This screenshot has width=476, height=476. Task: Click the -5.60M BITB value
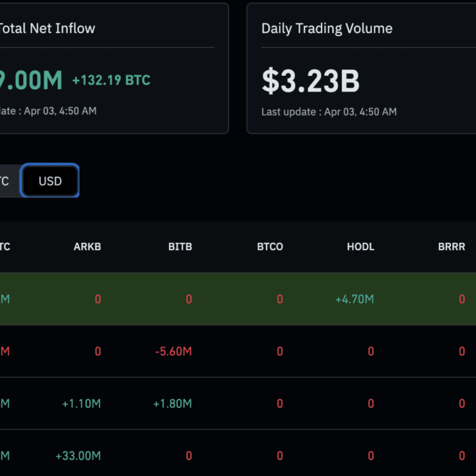click(x=173, y=352)
